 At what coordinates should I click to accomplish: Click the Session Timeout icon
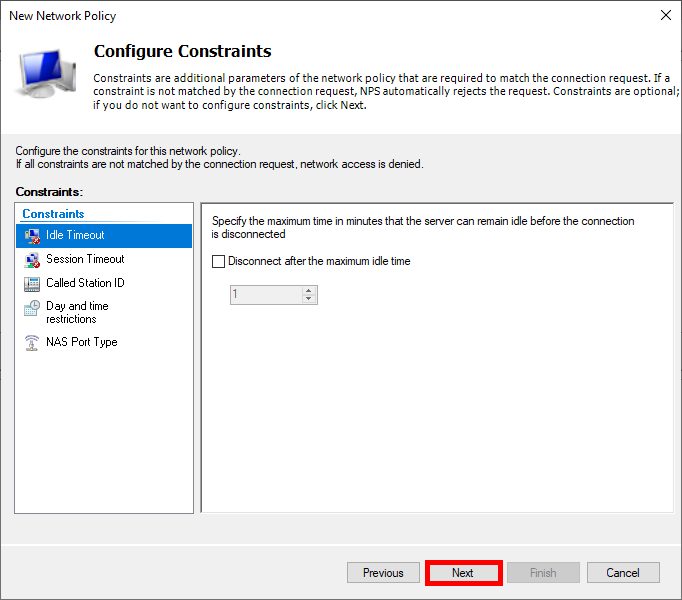pos(31,260)
